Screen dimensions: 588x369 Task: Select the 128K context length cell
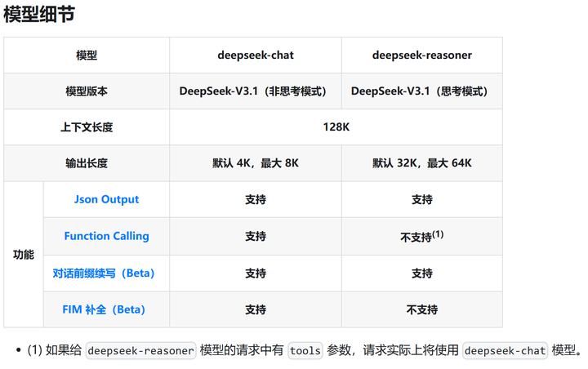336,127
